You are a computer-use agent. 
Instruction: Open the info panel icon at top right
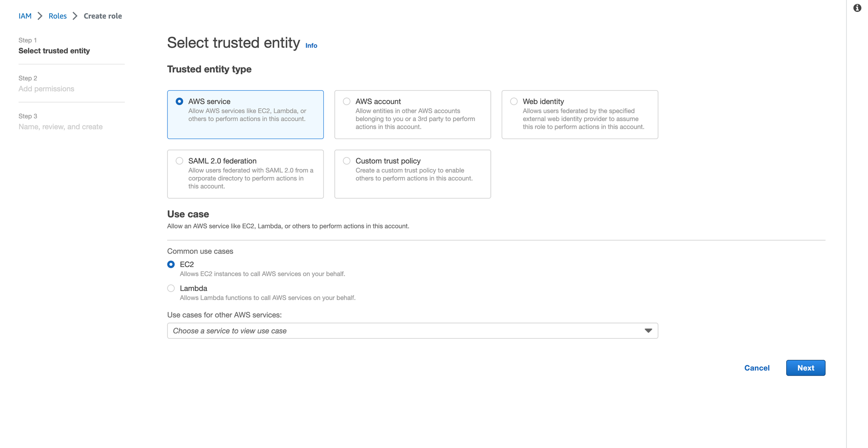coord(857,8)
